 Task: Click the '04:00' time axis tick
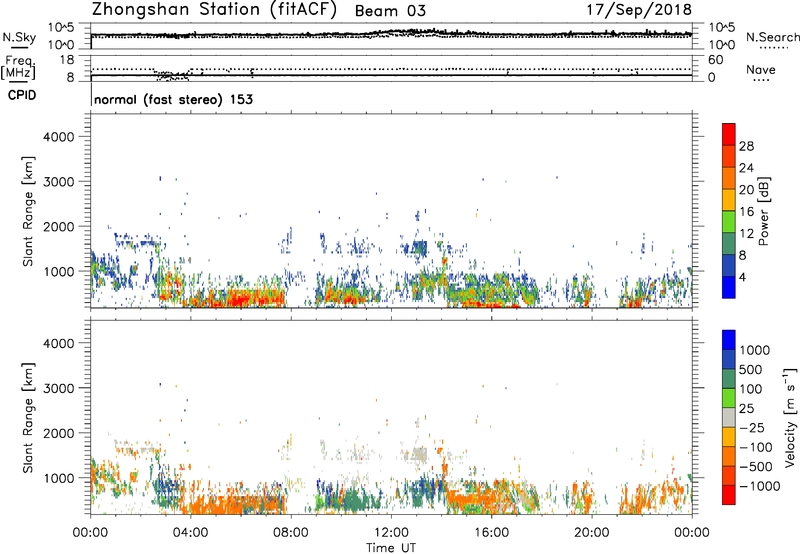click(x=190, y=533)
